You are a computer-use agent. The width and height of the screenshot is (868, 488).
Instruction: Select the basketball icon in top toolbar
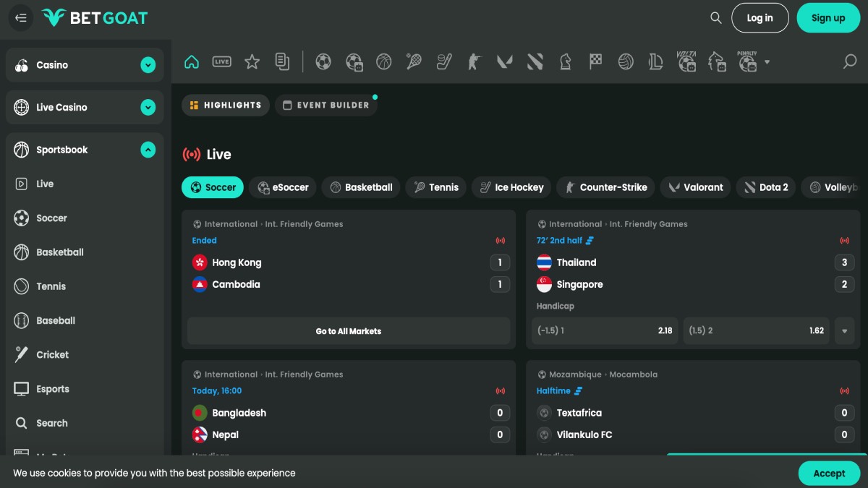384,62
